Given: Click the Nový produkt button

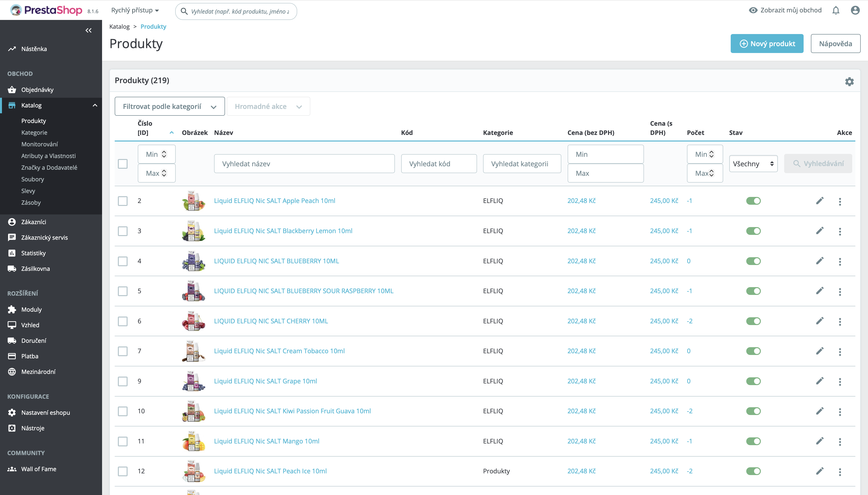Looking at the screenshot, I should 767,44.
